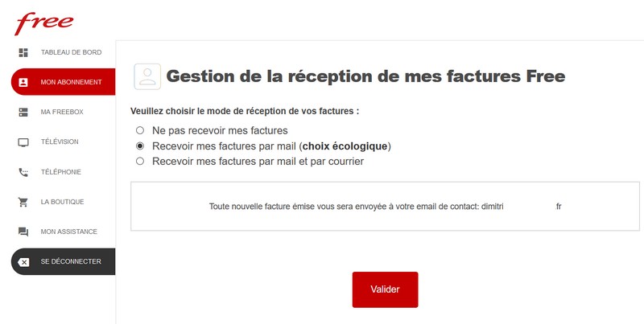Go to Télévision menu entry
Screen dimensions: 644x324
tap(60, 142)
